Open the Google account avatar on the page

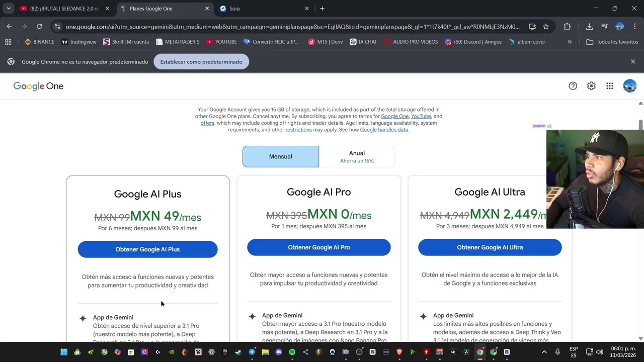click(629, 86)
